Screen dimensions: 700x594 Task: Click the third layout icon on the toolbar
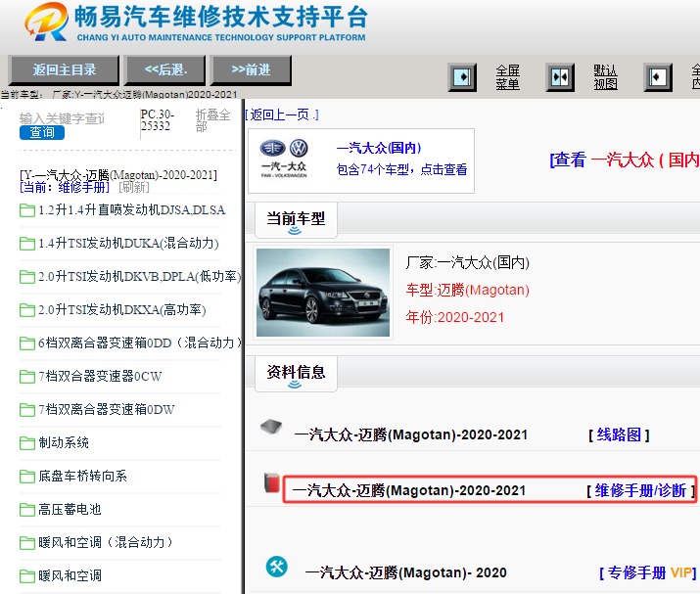[x=658, y=77]
